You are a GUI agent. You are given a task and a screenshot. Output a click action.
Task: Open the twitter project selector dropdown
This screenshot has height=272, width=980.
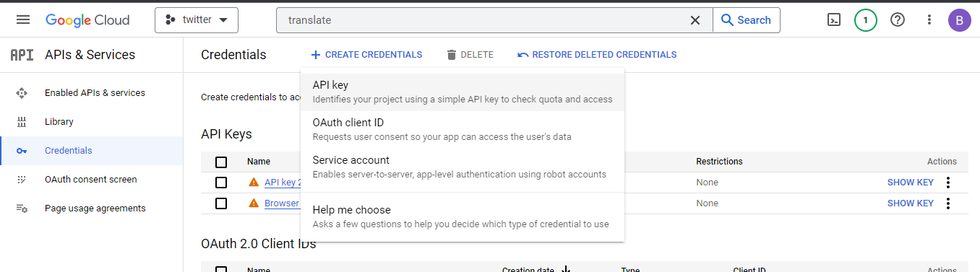point(197,20)
